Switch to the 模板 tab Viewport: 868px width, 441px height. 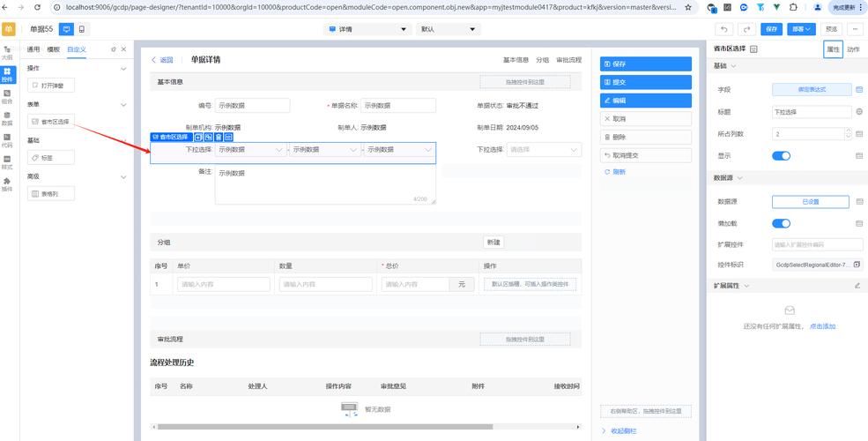point(53,49)
